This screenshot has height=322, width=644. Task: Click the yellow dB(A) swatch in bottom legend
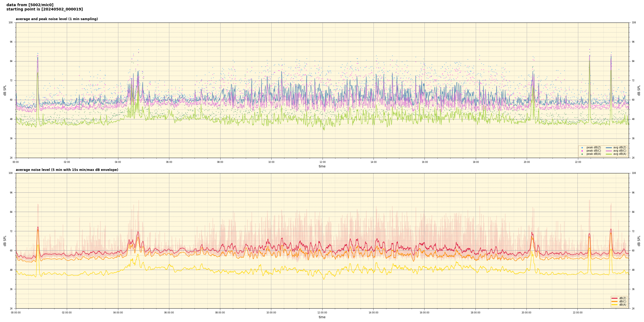point(614,305)
